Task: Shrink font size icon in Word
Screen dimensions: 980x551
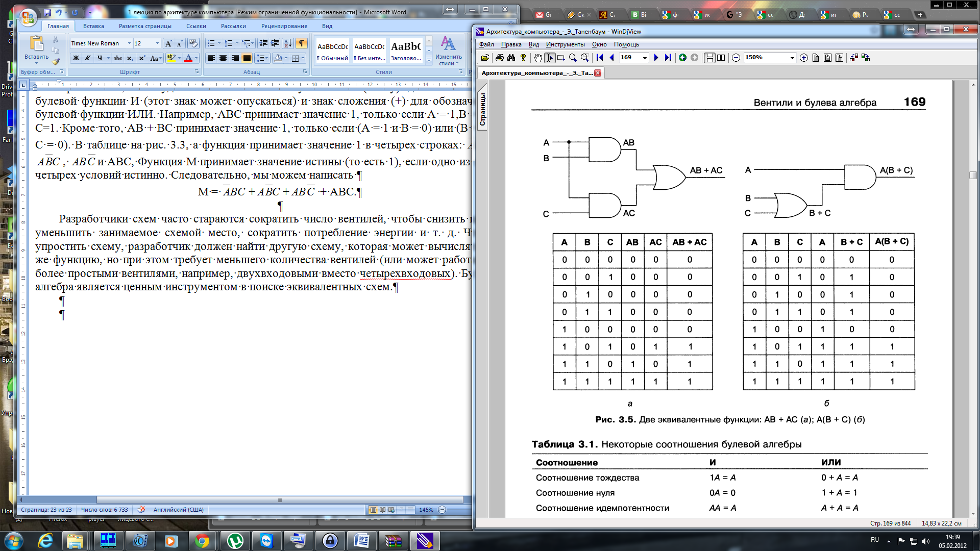Action: [x=179, y=43]
